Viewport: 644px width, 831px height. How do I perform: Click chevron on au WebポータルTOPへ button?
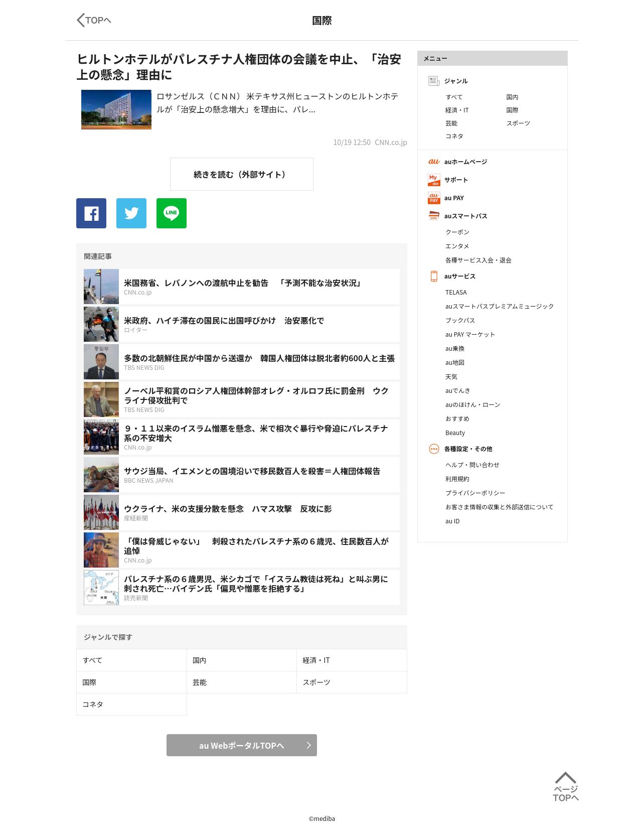pos(308,745)
